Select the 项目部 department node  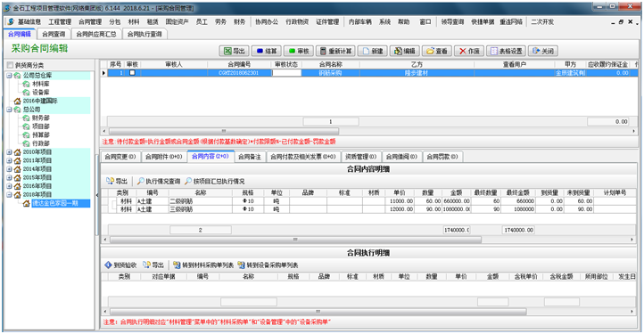click(41, 126)
